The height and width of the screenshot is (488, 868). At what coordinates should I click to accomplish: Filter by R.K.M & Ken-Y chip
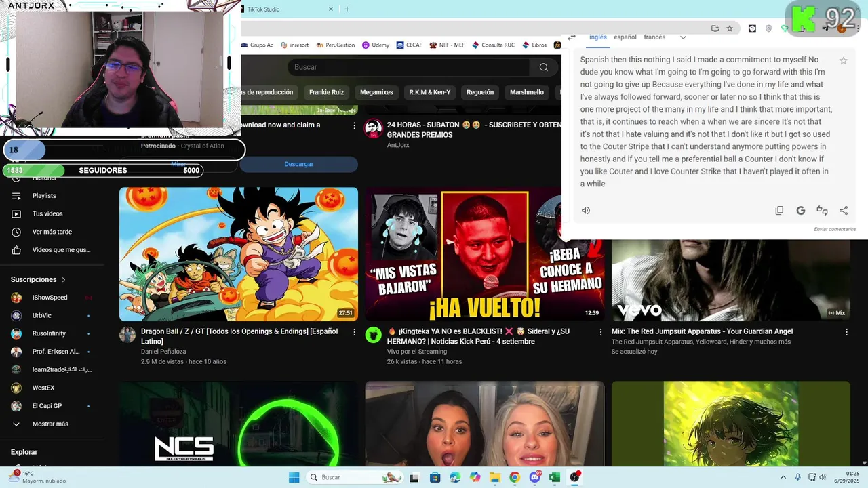[x=430, y=92]
